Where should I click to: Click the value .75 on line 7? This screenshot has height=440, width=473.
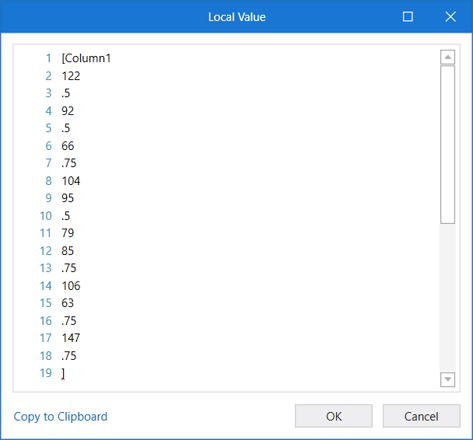pos(69,163)
